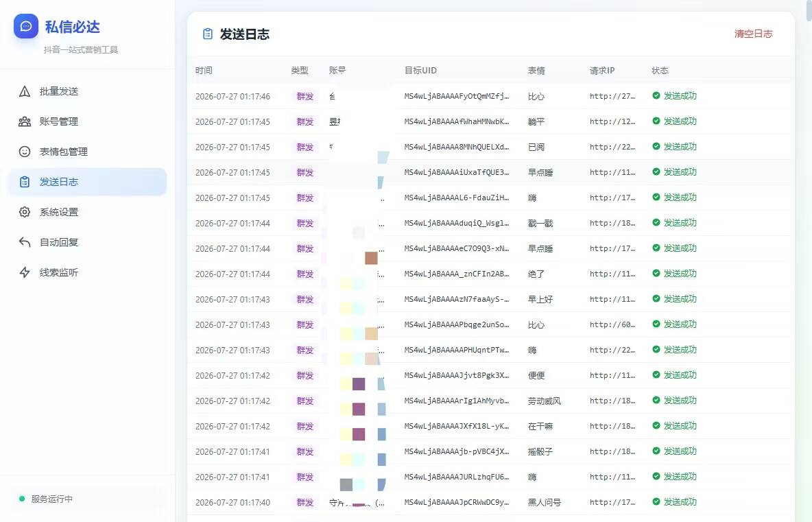Click the 表情 column header
Screen dimensions: 812x522
(x=536, y=71)
